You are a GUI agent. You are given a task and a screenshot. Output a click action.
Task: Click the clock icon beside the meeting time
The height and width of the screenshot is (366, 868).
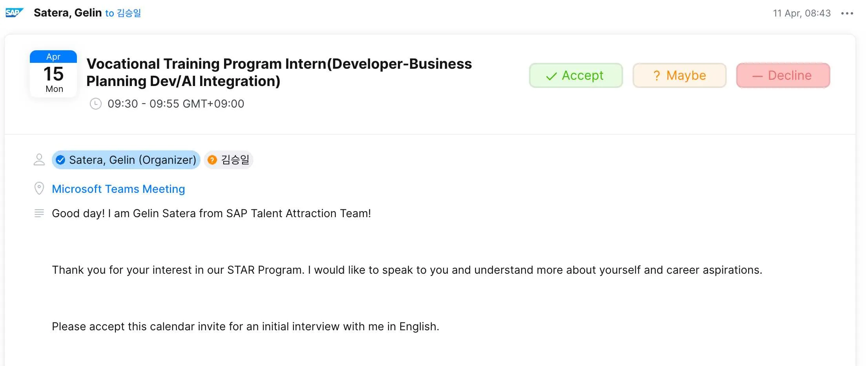pyautogui.click(x=96, y=103)
